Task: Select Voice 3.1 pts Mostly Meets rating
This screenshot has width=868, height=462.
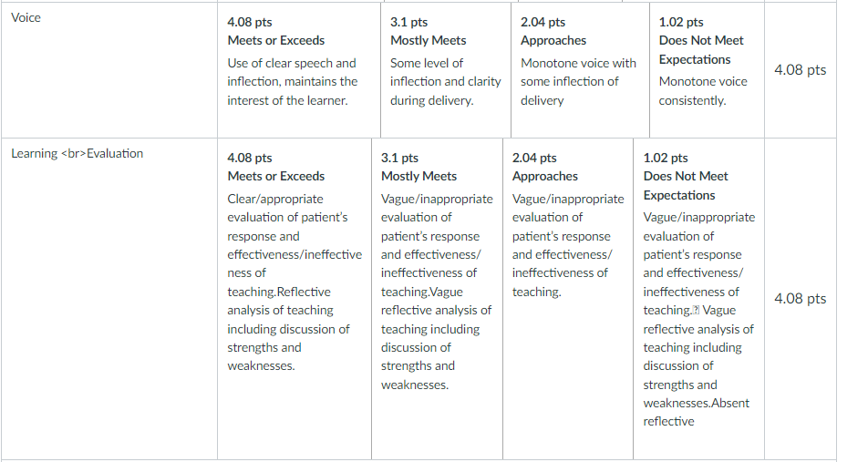Action: (x=446, y=70)
